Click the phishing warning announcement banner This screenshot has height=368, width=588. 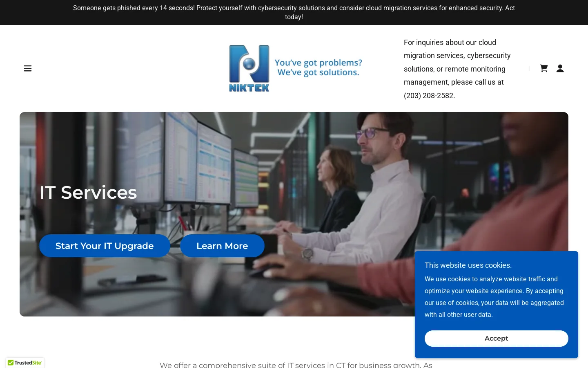pyautogui.click(x=294, y=12)
